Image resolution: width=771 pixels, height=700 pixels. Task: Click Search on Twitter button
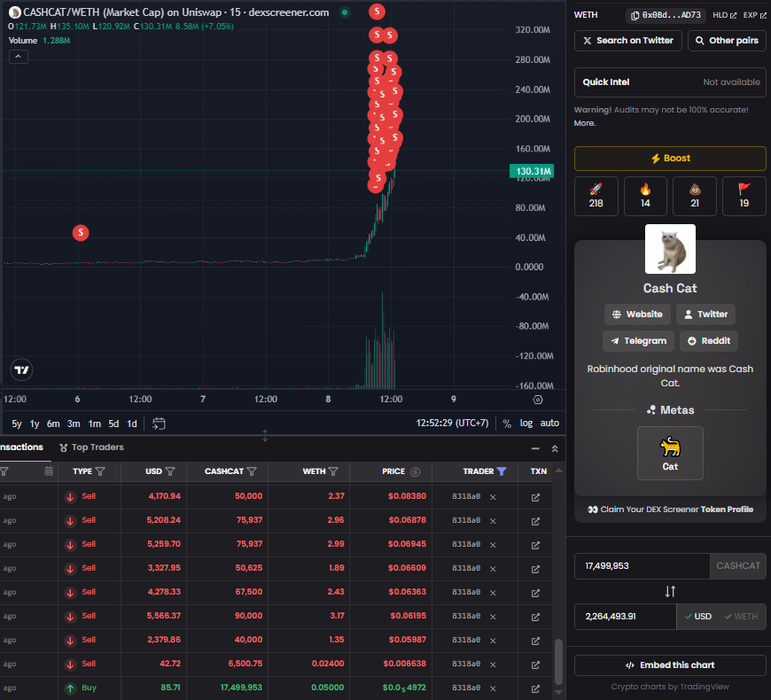click(x=628, y=40)
